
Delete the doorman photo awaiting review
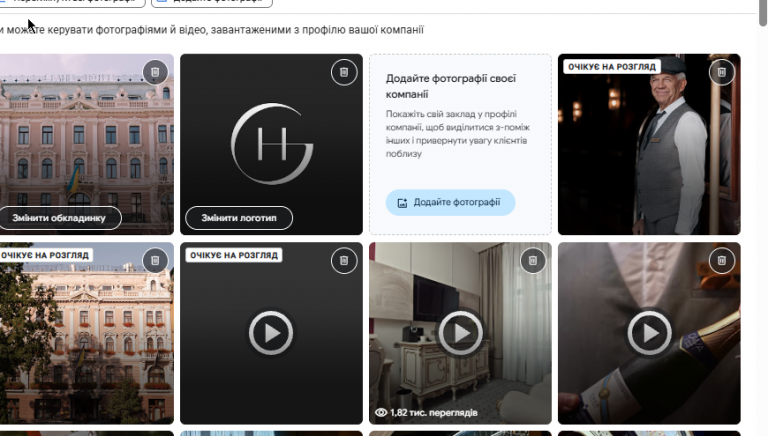pos(721,73)
